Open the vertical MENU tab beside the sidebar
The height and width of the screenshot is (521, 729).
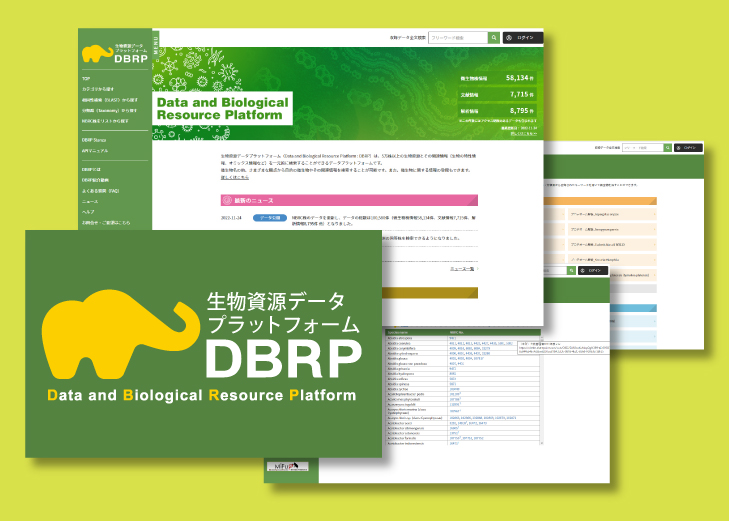pyautogui.click(x=156, y=44)
